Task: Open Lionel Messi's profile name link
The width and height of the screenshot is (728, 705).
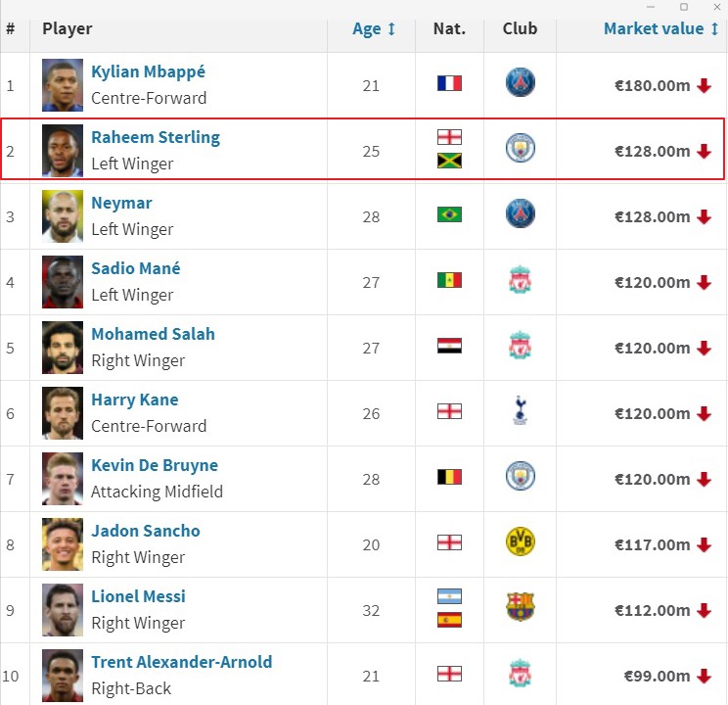Action: [138, 596]
